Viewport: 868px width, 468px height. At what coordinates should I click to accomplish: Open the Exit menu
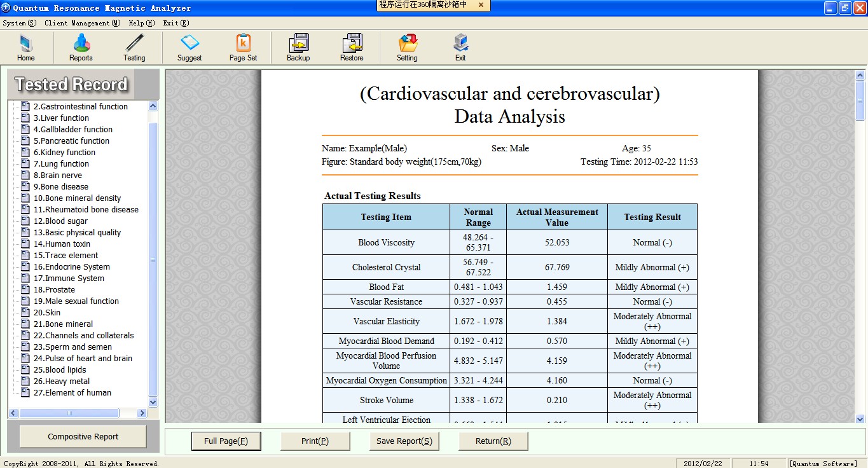[x=176, y=23]
